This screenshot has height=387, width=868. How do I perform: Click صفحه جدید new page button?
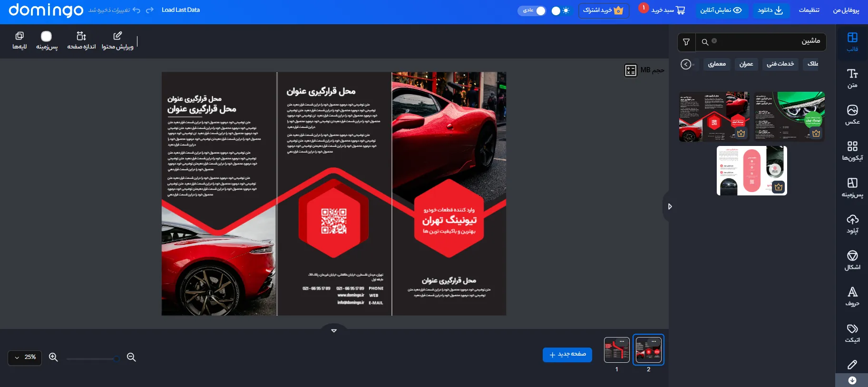(567, 355)
